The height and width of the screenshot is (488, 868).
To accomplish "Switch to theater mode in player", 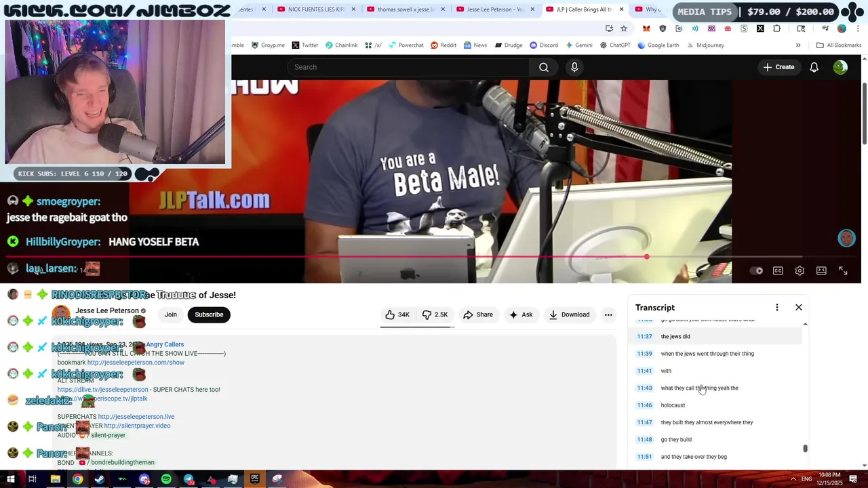I will click(x=821, y=270).
